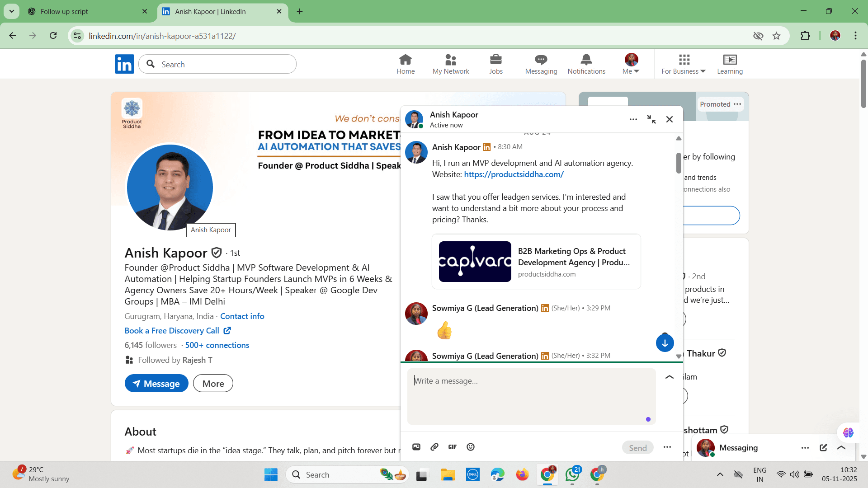Minimize the Anish Kapoor chat window icon

[x=651, y=119]
